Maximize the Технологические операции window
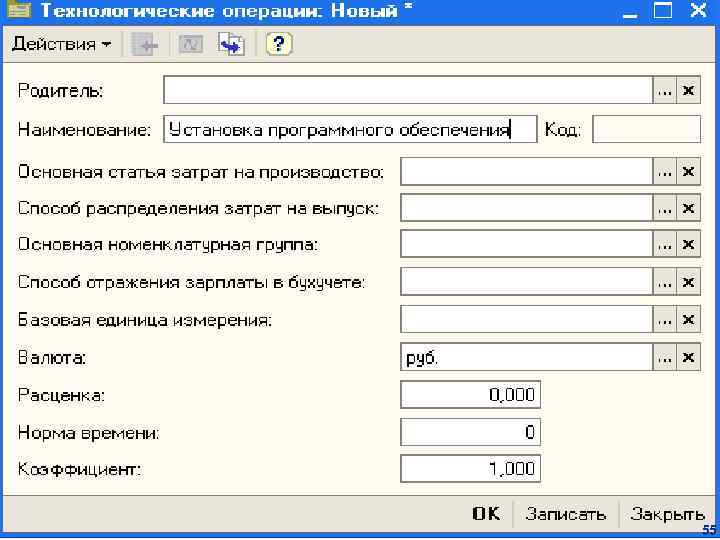720x540 pixels. coord(663,10)
